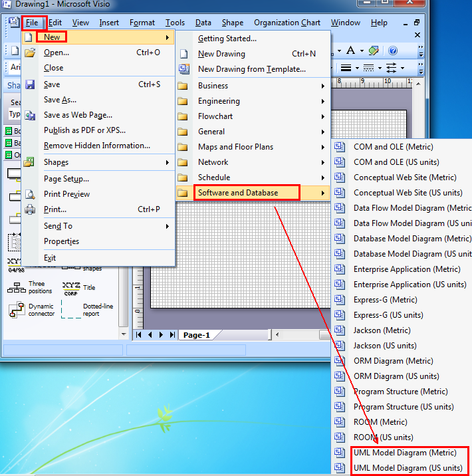Screen dimensions: 472x476
Task: Expand the Flowchart templates submenu
Action: click(x=323, y=116)
